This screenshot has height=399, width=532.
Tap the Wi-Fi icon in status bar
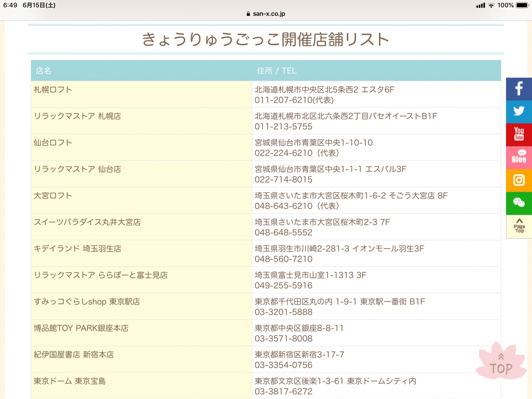[491, 5]
